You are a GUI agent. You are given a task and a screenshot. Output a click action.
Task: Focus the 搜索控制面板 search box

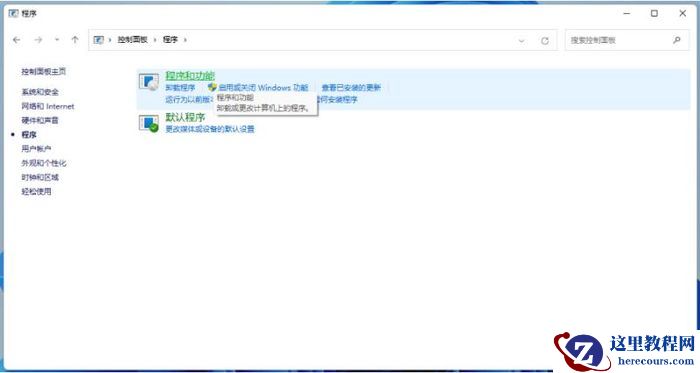pos(627,40)
